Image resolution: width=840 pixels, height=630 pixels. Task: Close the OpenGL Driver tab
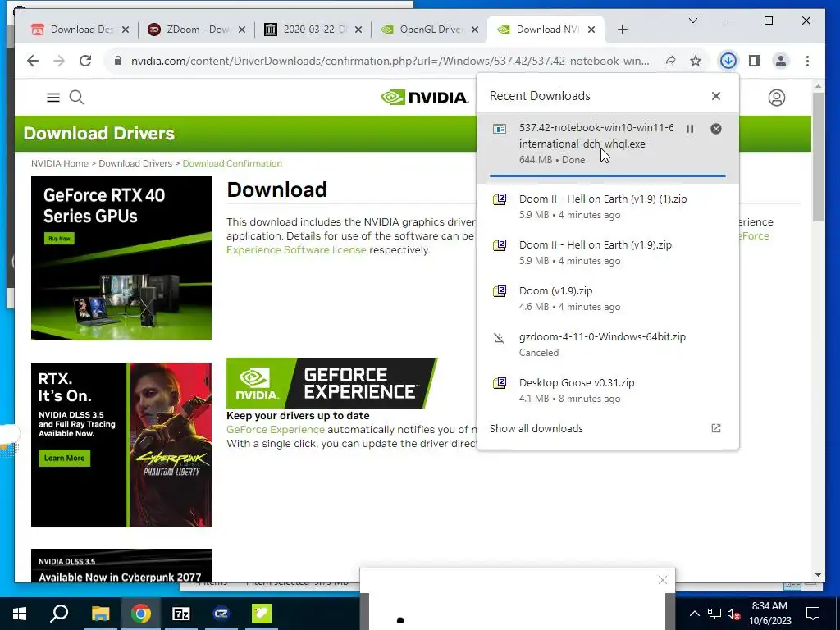point(475,30)
